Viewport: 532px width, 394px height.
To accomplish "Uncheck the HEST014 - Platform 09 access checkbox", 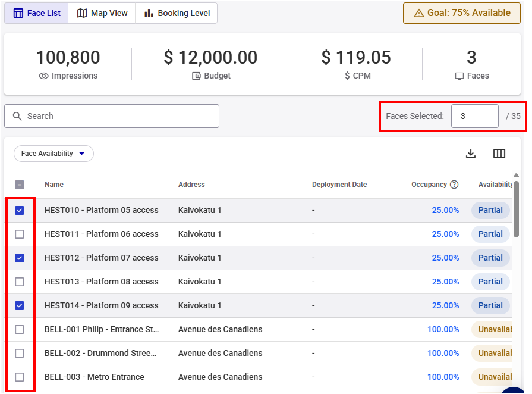I will (20, 306).
